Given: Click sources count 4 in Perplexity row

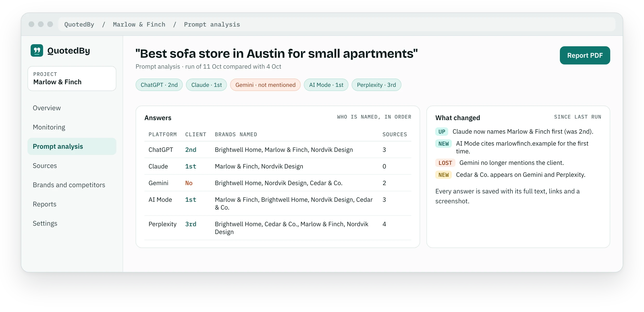Looking at the screenshot, I should pos(384,224).
